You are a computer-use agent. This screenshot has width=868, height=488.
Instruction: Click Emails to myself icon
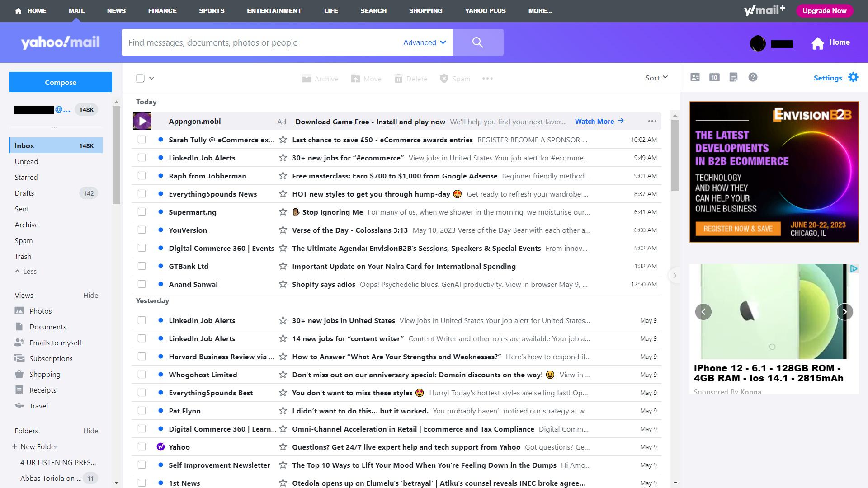pos(19,343)
